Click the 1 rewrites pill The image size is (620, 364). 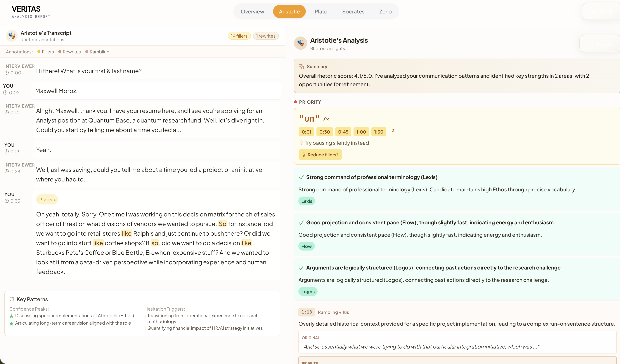pyautogui.click(x=266, y=36)
